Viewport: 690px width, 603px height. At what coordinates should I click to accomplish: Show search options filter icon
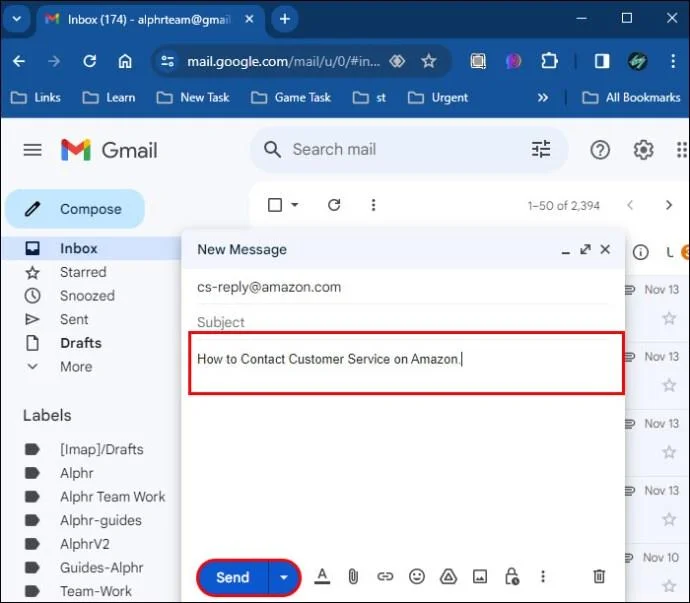point(541,150)
